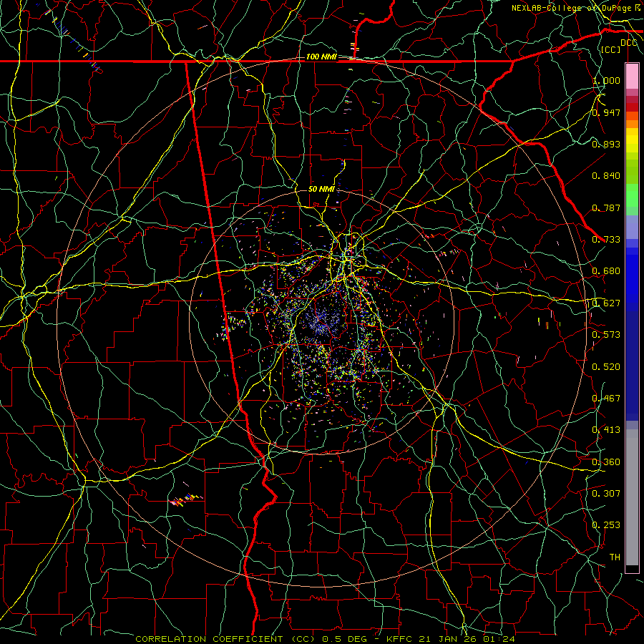Click the "TH" threshold label
The image size is (644, 644).
pyautogui.click(x=615, y=557)
